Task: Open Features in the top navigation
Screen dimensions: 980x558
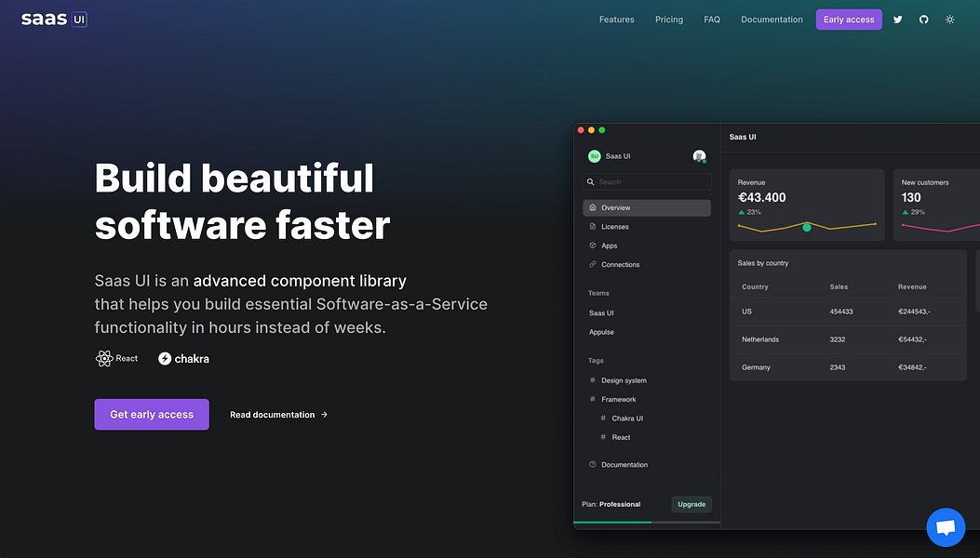Action: coord(617,20)
